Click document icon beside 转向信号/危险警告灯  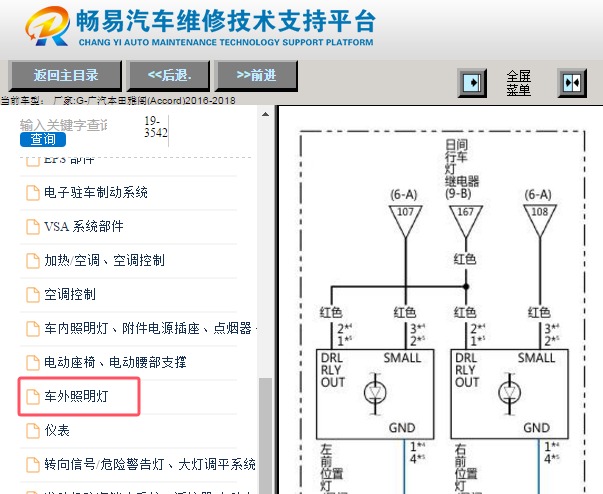(x=33, y=465)
